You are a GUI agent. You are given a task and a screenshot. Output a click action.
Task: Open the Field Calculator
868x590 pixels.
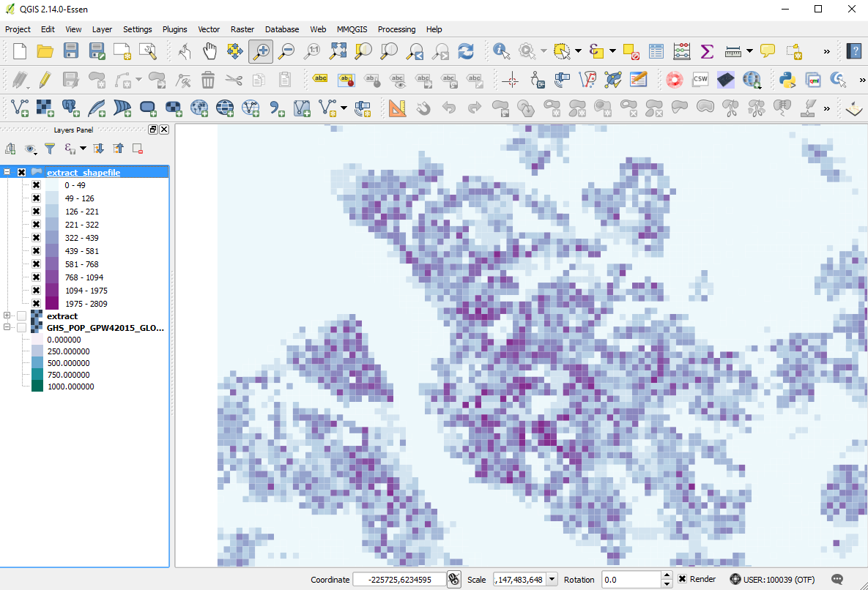(x=681, y=51)
